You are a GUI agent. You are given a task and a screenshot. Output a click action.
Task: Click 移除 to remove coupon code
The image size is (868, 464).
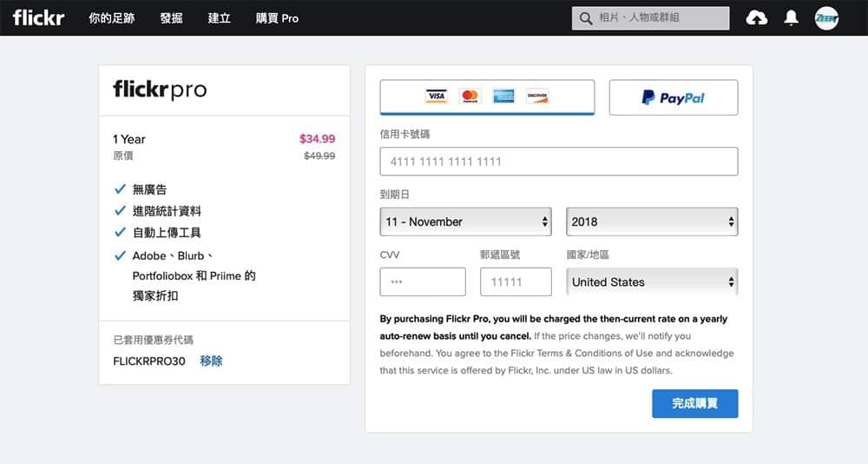(x=211, y=361)
